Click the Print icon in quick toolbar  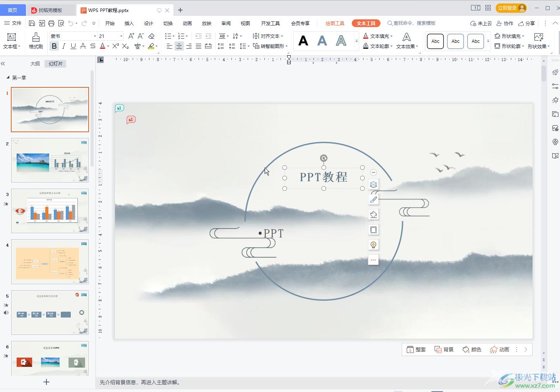tap(51, 23)
